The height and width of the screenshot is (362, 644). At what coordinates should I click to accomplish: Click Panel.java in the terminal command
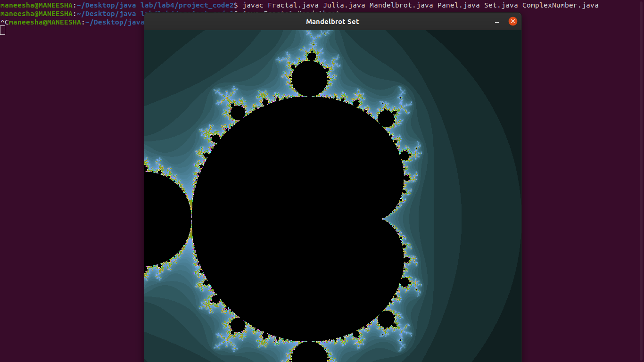pos(459,5)
